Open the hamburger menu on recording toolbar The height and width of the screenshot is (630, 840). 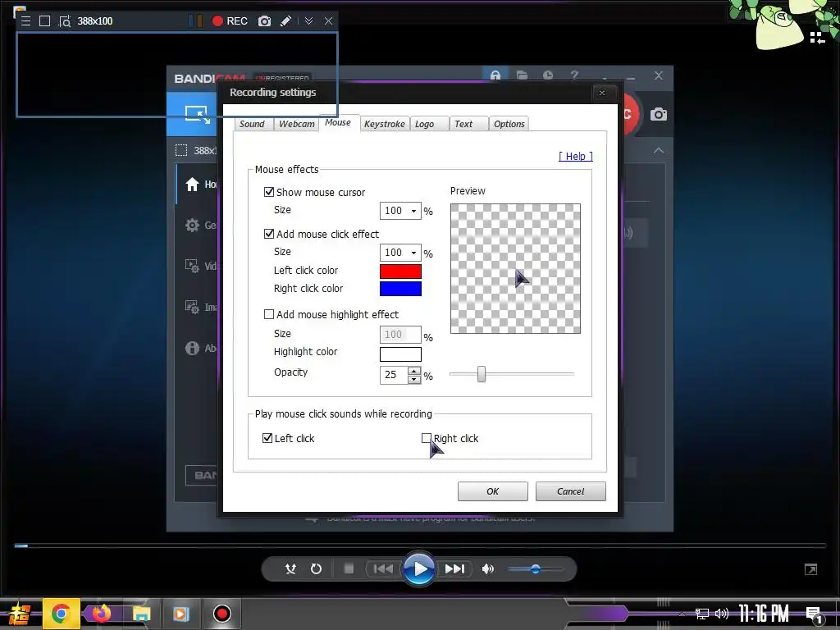tap(25, 21)
